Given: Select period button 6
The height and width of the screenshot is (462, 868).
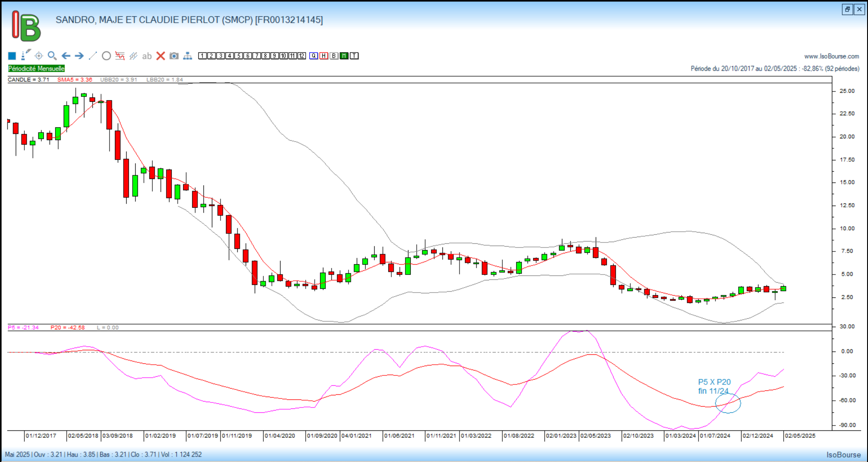Looking at the screenshot, I should (248, 56).
